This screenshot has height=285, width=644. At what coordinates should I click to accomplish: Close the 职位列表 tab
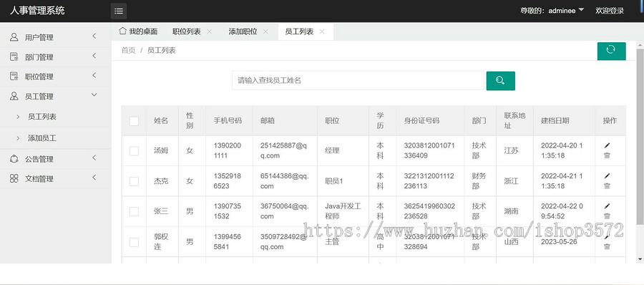[210, 32]
